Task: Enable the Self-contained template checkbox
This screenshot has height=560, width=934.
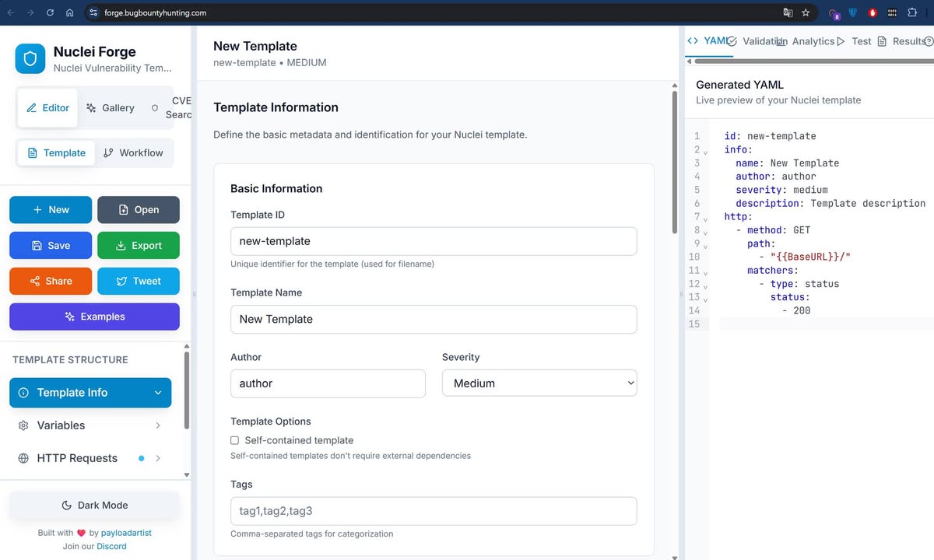Action: [234, 439]
